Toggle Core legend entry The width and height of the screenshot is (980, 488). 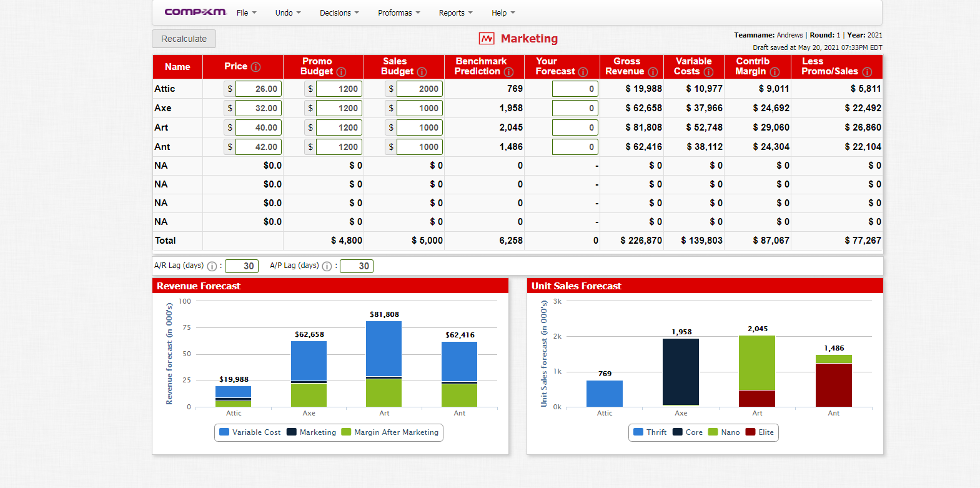click(688, 432)
